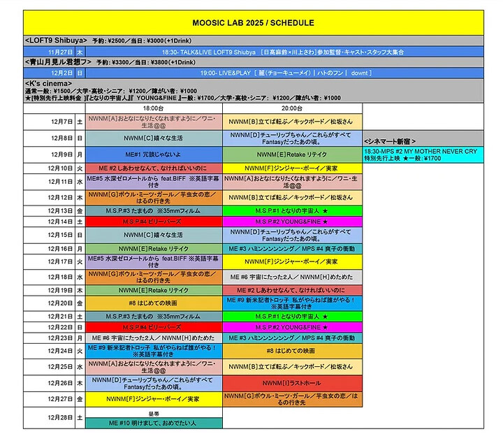Click the 12月2日 date cell
This screenshot has width=503, height=448.
click(49, 73)
